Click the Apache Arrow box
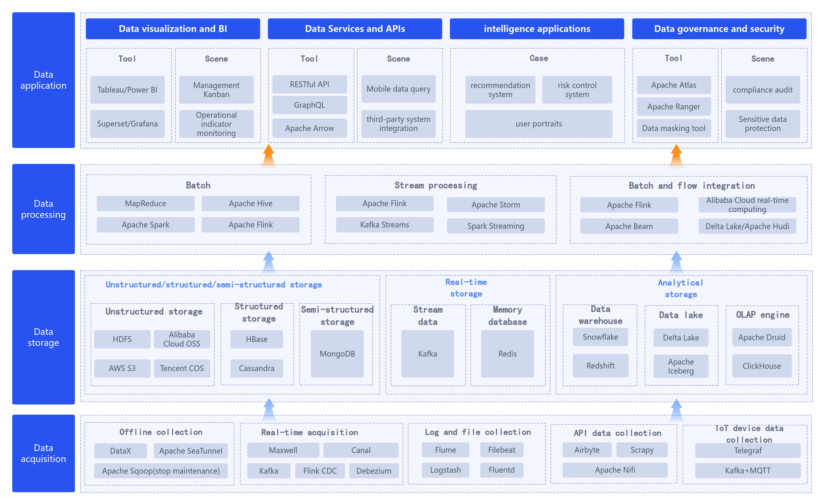 (x=309, y=128)
